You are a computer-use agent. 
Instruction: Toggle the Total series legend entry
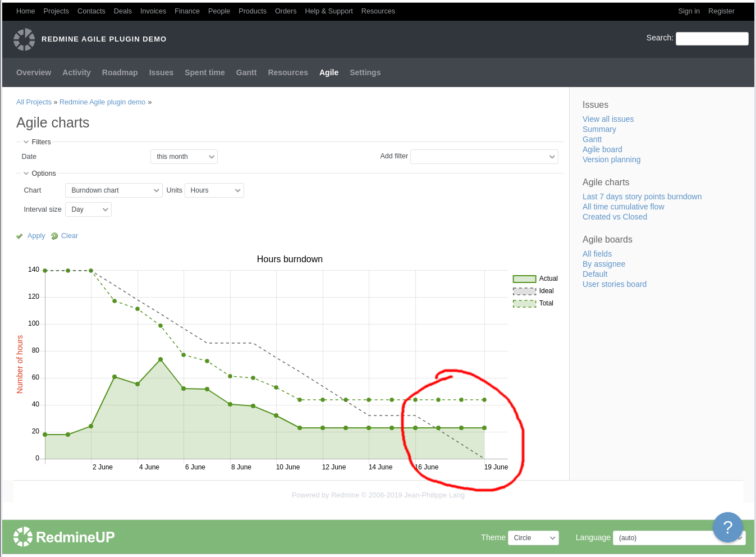click(524, 303)
